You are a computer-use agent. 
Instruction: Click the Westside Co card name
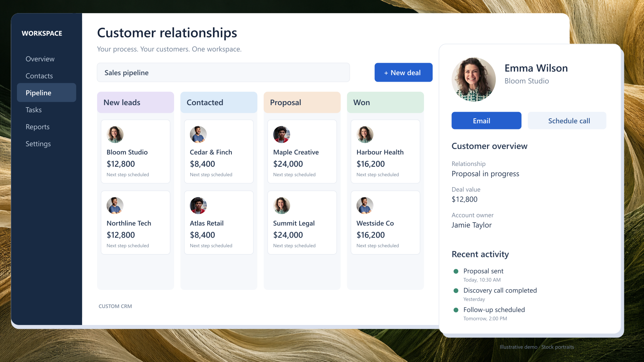click(x=375, y=223)
